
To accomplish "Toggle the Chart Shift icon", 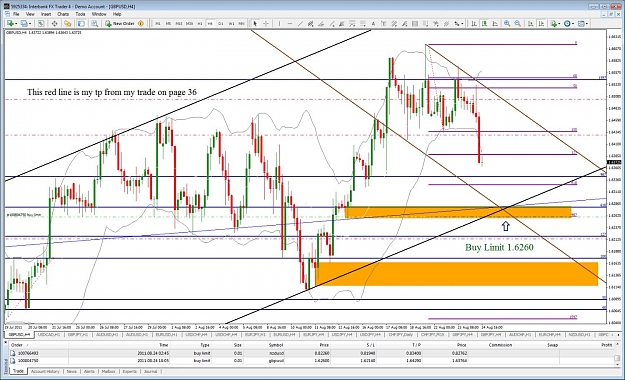I will 541,24.
